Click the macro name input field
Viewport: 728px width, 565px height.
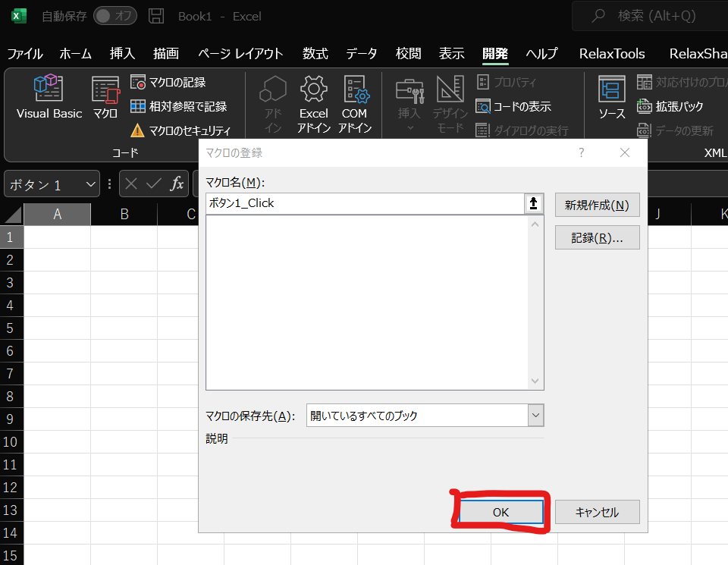(364, 203)
